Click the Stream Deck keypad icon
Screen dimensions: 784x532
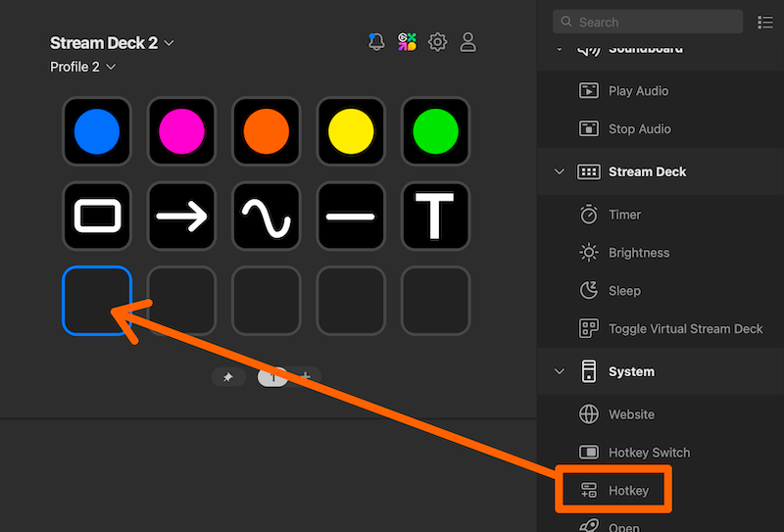[x=589, y=171]
